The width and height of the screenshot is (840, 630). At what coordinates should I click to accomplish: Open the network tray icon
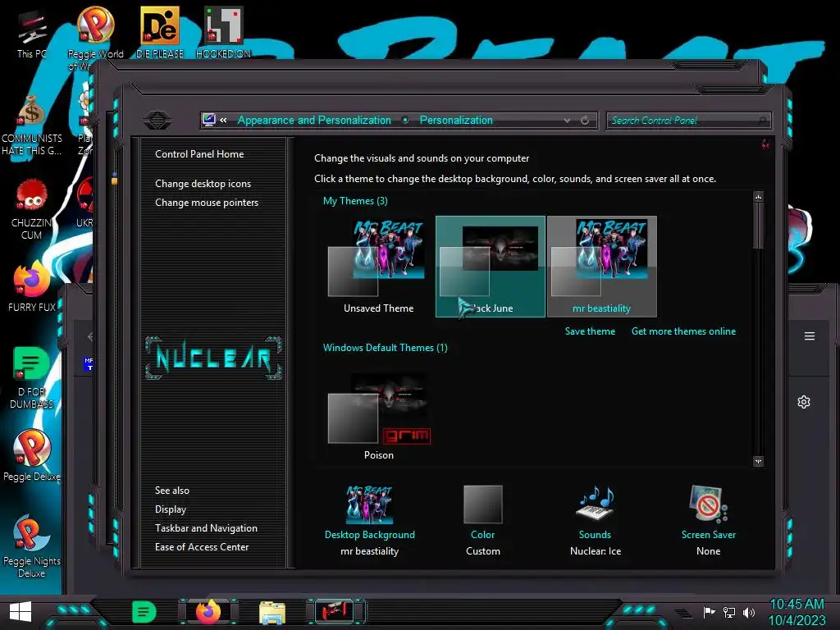(x=729, y=612)
